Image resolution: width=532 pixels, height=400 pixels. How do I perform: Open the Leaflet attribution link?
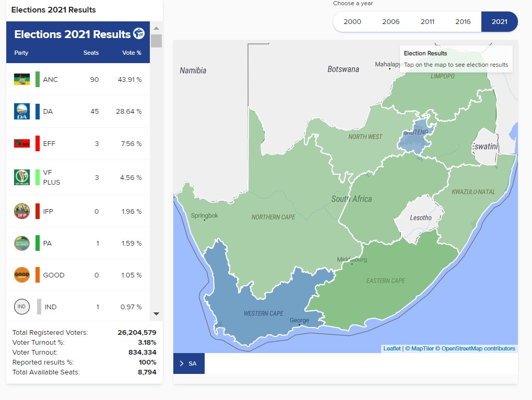392,348
